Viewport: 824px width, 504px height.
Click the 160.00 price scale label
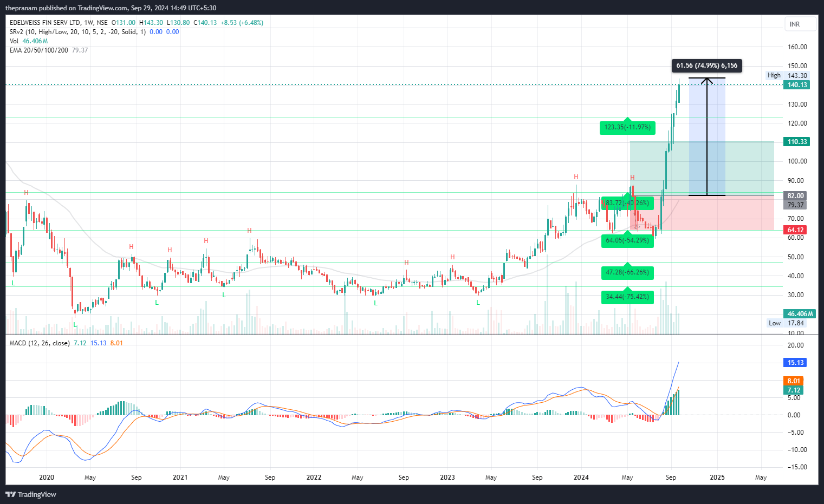[x=797, y=47]
